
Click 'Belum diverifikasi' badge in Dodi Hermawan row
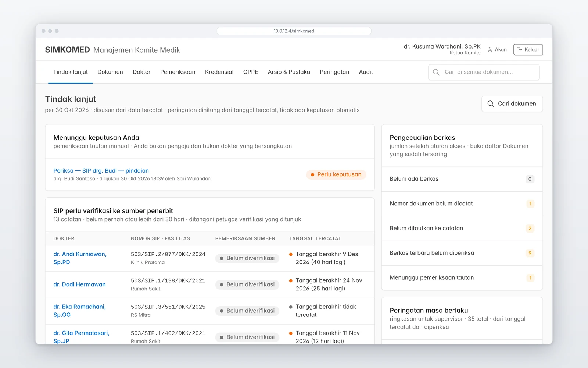point(247,284)
